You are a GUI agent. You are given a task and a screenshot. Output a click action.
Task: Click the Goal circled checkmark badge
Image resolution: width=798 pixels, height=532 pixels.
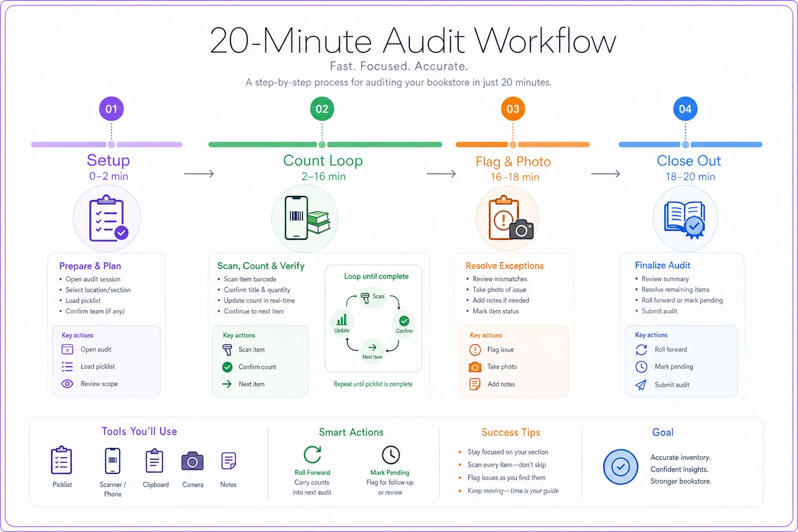[620, 467]
